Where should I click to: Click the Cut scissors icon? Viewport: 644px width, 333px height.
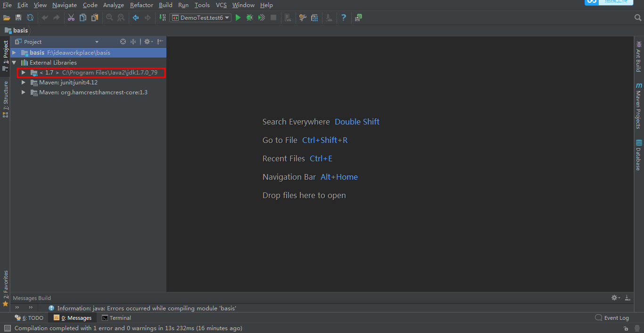tap(71, 17)
